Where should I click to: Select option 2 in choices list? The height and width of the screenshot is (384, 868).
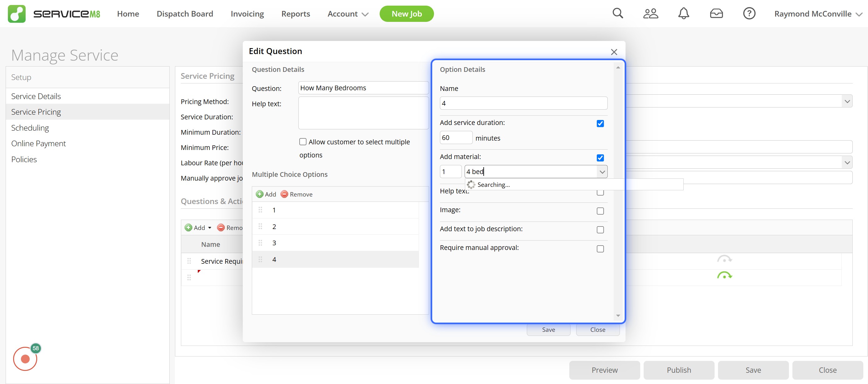click(x=335, y=226)
